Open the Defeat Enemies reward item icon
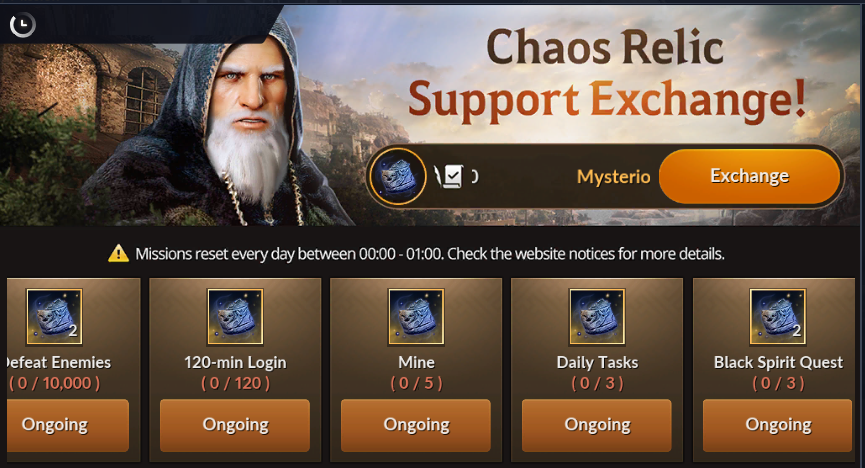The width and height of the screenshot is (865, 468). (54, 317)
